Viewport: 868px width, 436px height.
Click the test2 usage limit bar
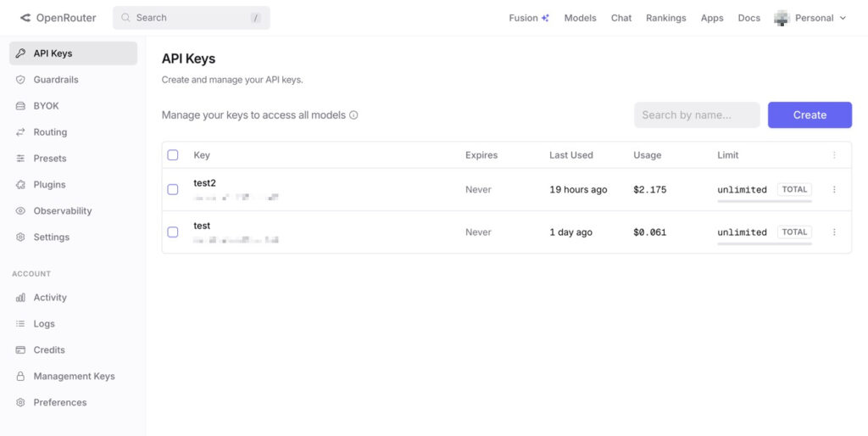pos(764,201)
